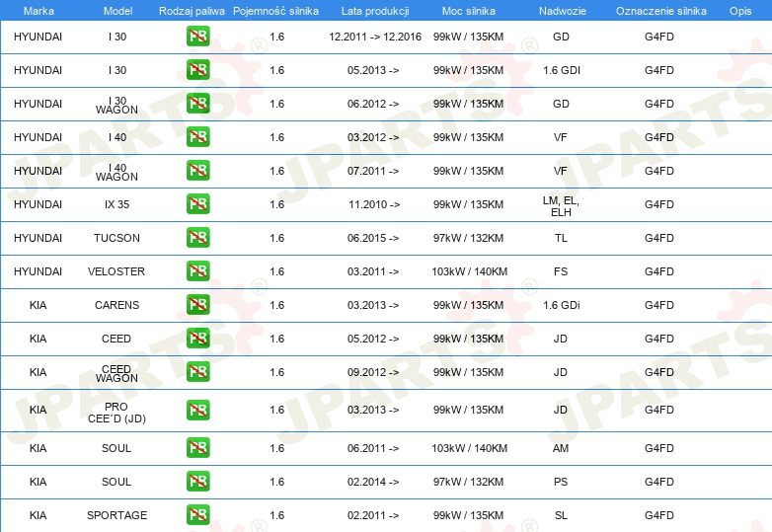This screenshot has height=532, width=772.
Task: Click the fuel icon in the CARENS row
Action: [x=197, y=304]
